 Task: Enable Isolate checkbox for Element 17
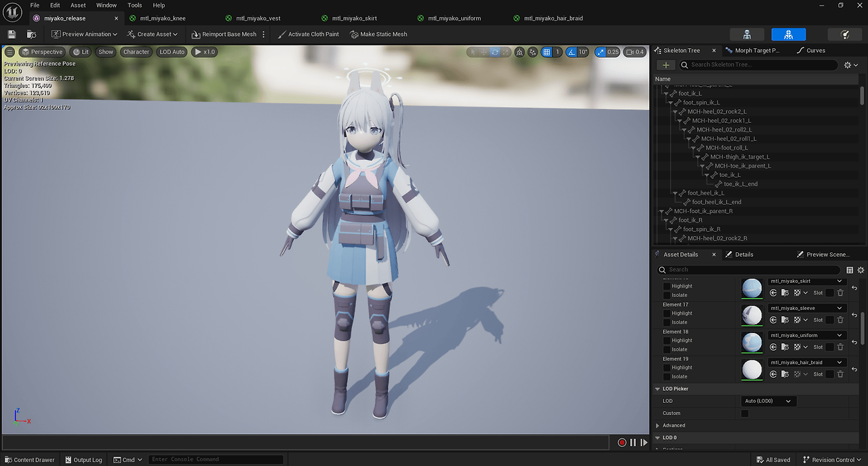point(667,322)
